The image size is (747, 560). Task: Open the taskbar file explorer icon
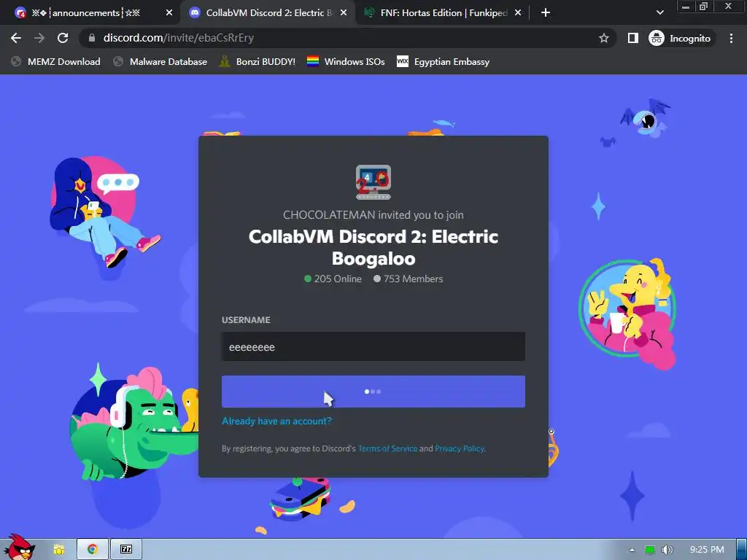[x=58, y=550]
